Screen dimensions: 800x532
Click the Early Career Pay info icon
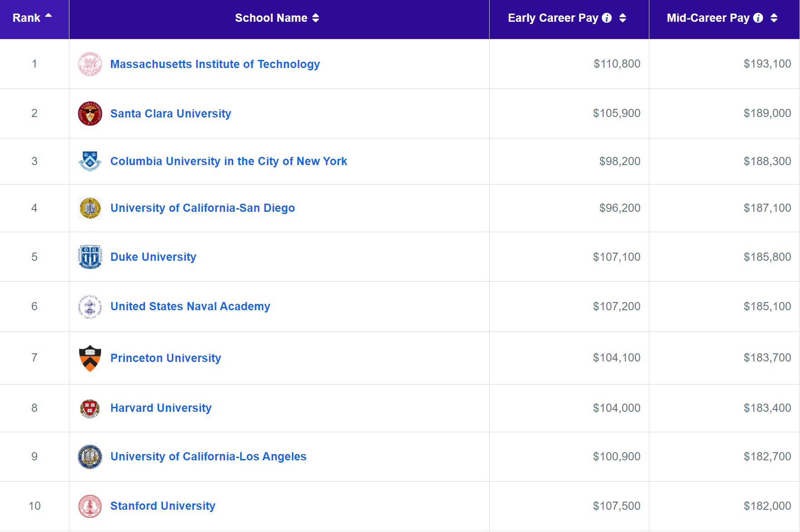(607, 18)
